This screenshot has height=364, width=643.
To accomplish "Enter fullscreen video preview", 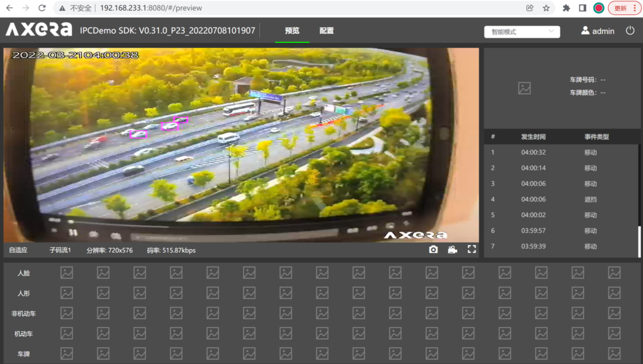I will 472,250.
